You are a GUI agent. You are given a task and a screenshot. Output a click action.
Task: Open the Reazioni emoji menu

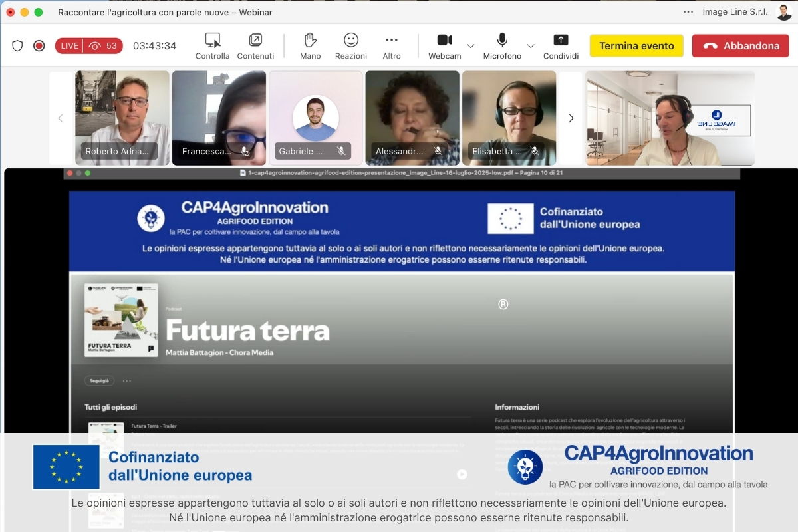(351, 46)
